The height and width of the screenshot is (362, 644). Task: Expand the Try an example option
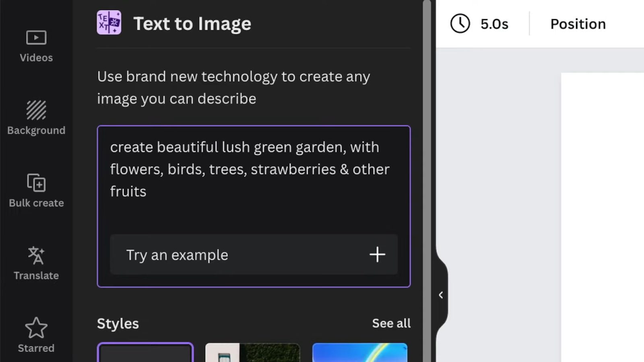click(x=254, y=255)
